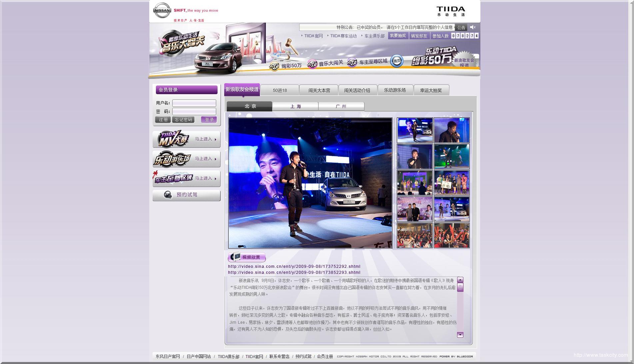The height and width of the screenshot is (364, 634).
Task: Mute the sound with the speaker icon
Action: [x=473, y=27]
